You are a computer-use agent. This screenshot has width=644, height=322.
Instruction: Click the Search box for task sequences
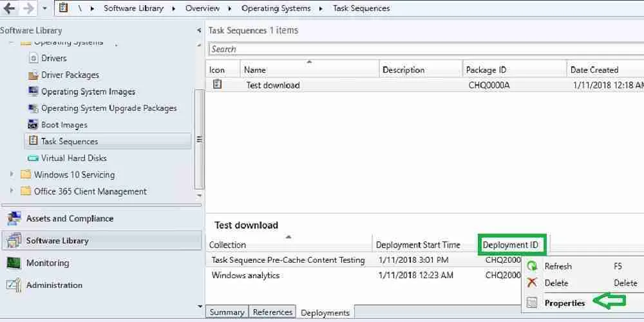click(425, 49)
